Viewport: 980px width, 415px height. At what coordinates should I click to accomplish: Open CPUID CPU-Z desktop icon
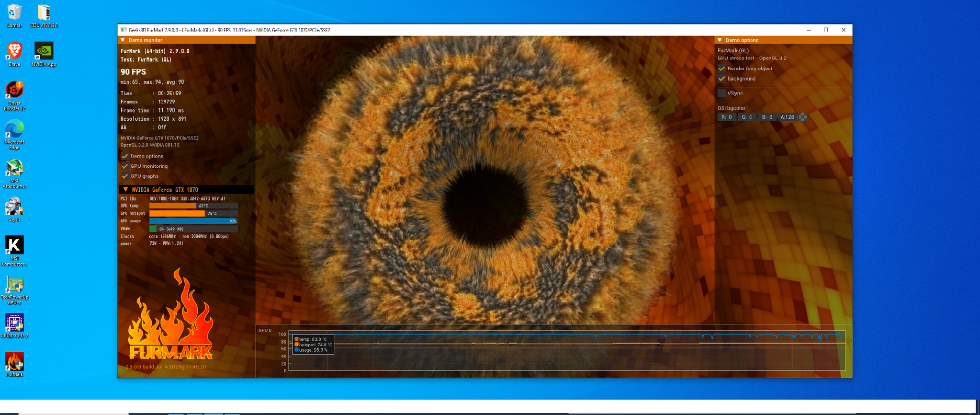14,326
